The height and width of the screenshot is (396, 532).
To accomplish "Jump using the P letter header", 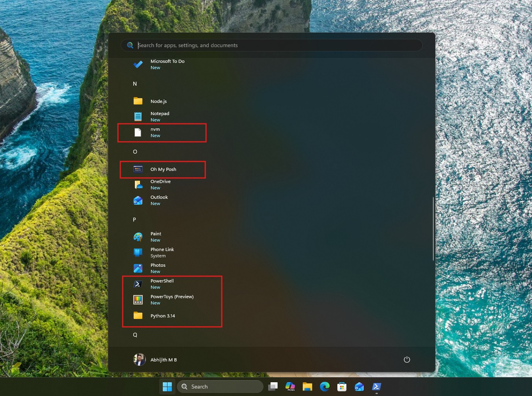I will (x=135, y=220).
